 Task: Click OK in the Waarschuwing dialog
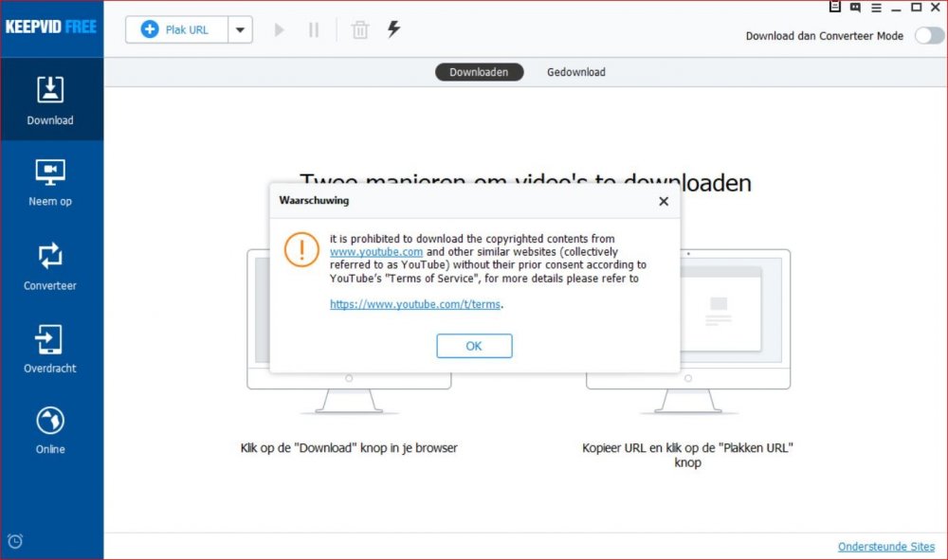474,346
